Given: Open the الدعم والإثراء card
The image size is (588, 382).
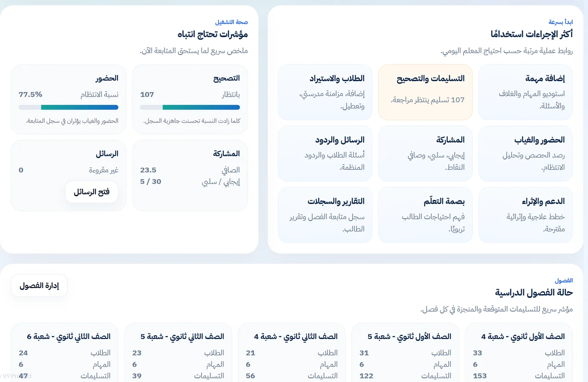Looking at the screenshot, I should pyautogui.click(x=525, y=215).
